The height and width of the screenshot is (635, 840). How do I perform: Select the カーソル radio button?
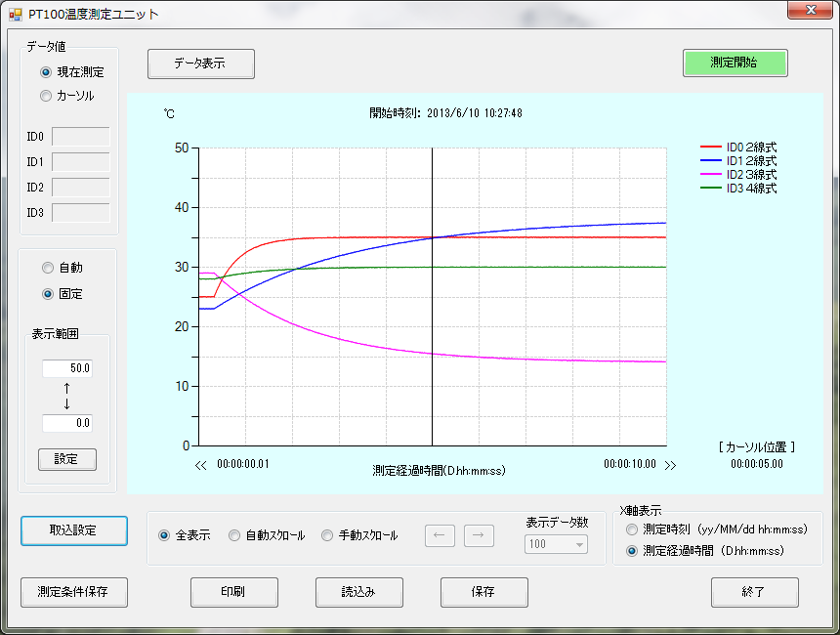(x=46, y=96)
